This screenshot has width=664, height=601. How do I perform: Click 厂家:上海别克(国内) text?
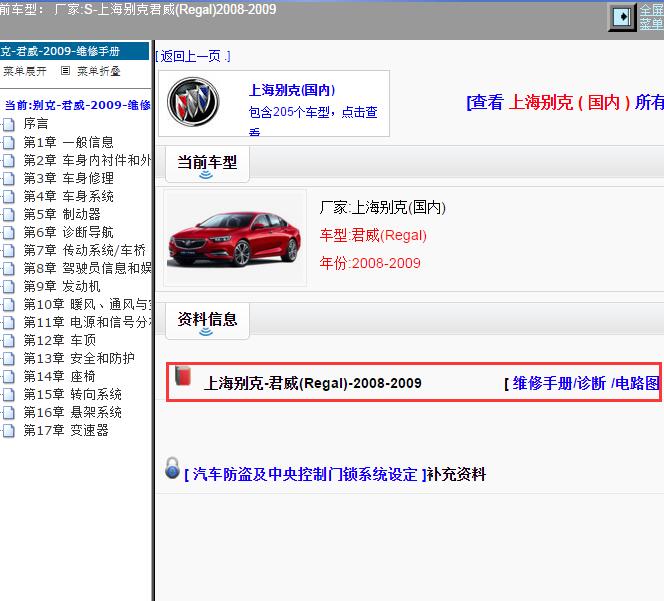[382, 207]
